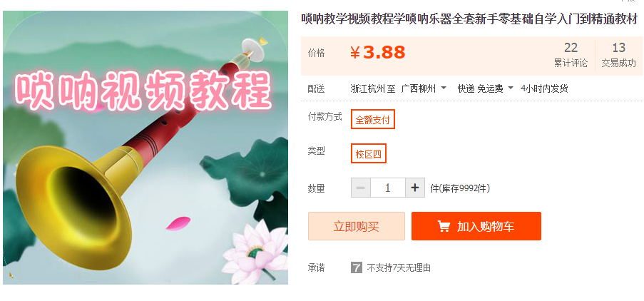Viewport: 644px width, 301px height.
Task: Click the 不支持7天无理由 promise text
Action: (399, 268)
